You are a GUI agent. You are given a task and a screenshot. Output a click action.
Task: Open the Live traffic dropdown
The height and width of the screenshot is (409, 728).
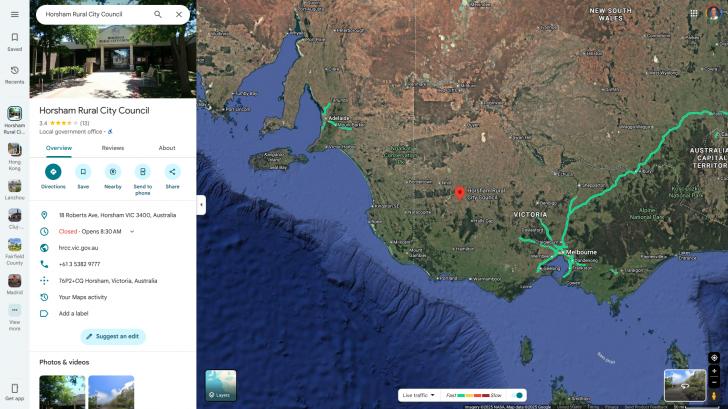coord(419,395)
